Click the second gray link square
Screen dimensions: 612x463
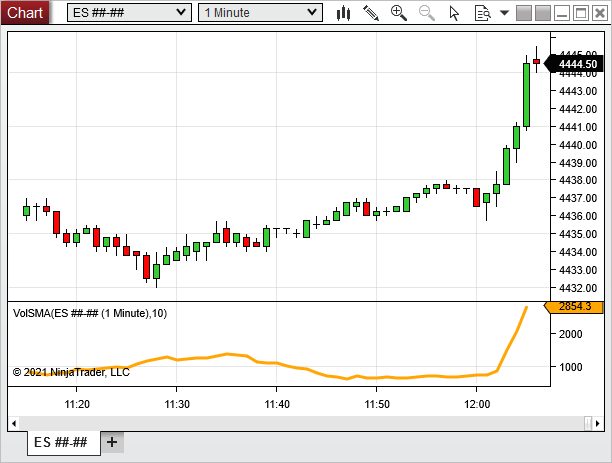point(543,13)
